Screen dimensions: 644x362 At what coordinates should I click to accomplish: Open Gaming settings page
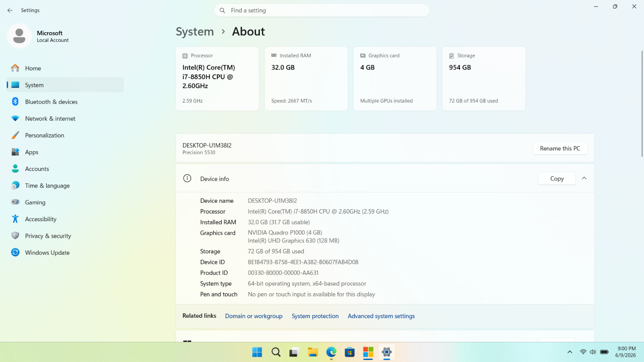(65, 202)
